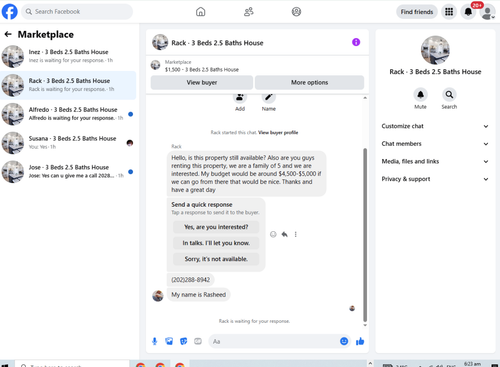Open Jose conversation in the list

click(x=68, y=172)
